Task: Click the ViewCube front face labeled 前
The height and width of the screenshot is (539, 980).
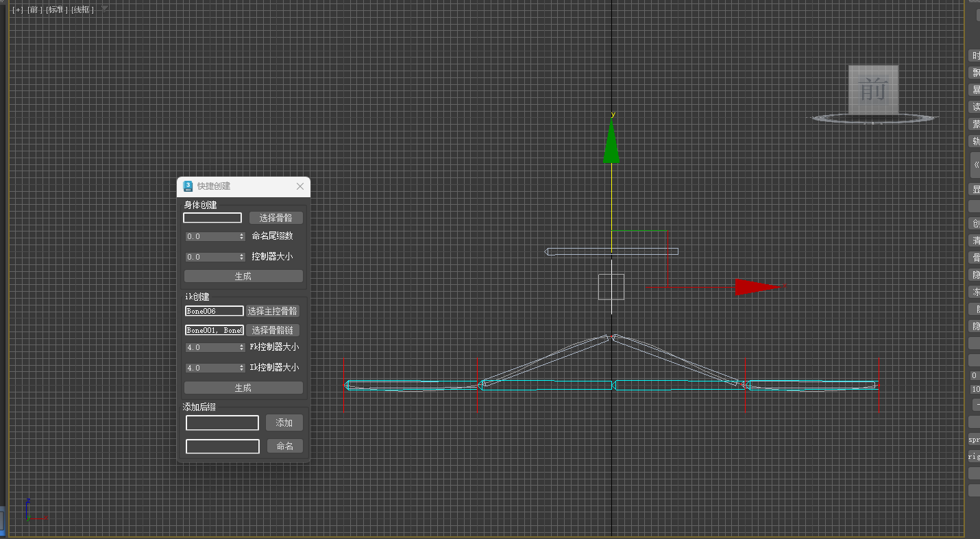Action: 873,90
